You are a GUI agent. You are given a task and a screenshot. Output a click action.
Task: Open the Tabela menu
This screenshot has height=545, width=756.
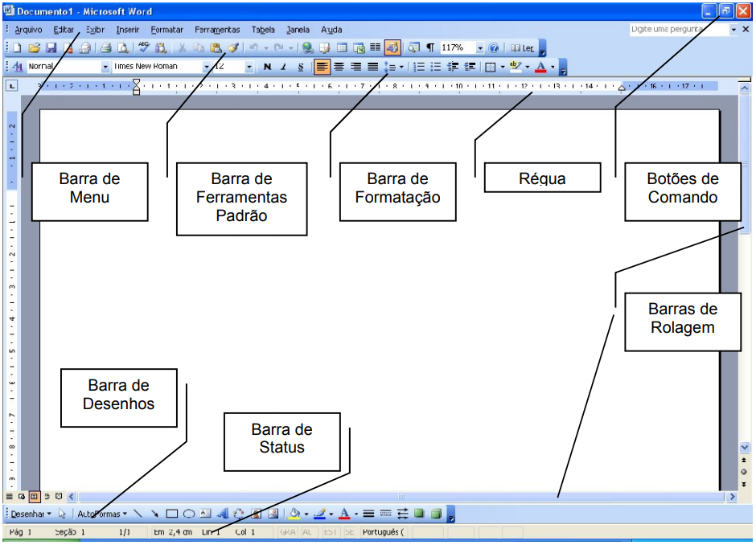pos(263,30)
